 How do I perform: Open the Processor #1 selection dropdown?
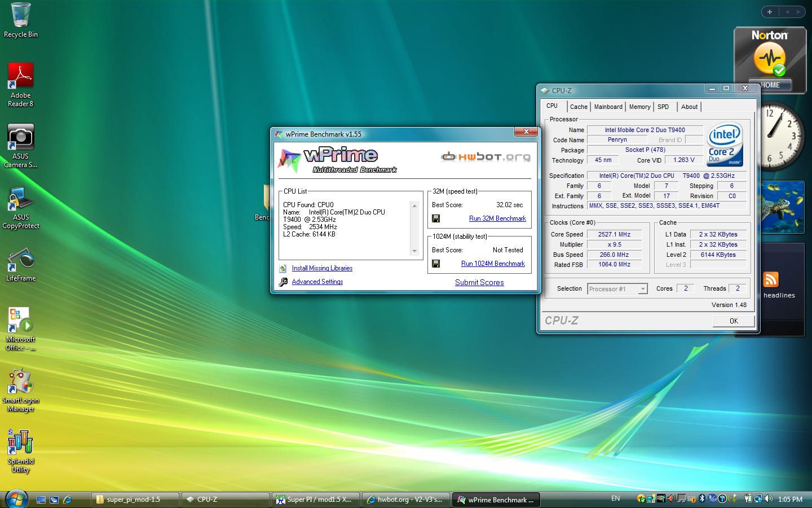click(617, 289)
